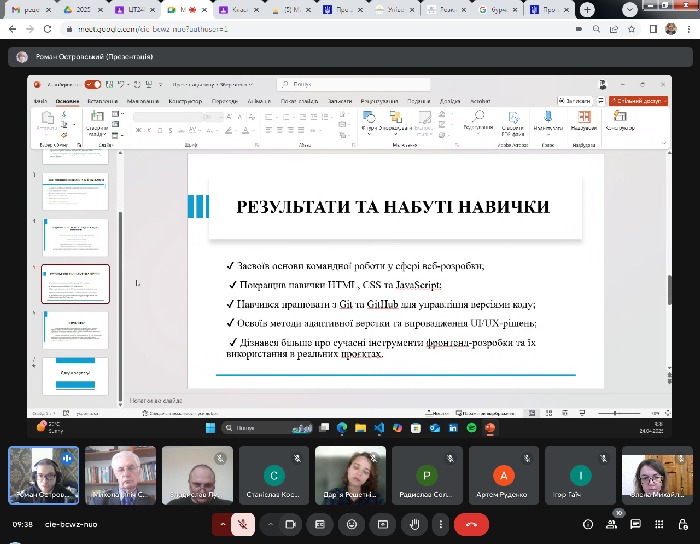Open the emoji reactions button

[351, 523]
